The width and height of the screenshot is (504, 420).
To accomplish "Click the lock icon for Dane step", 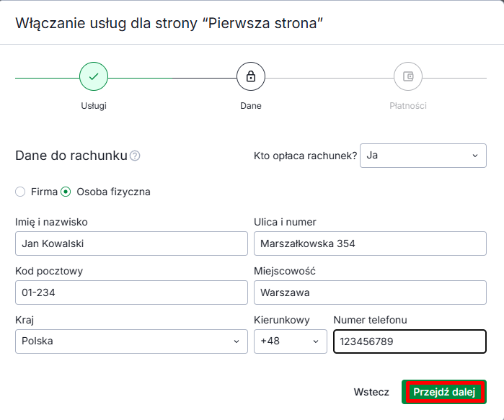I will pos(251,76).
